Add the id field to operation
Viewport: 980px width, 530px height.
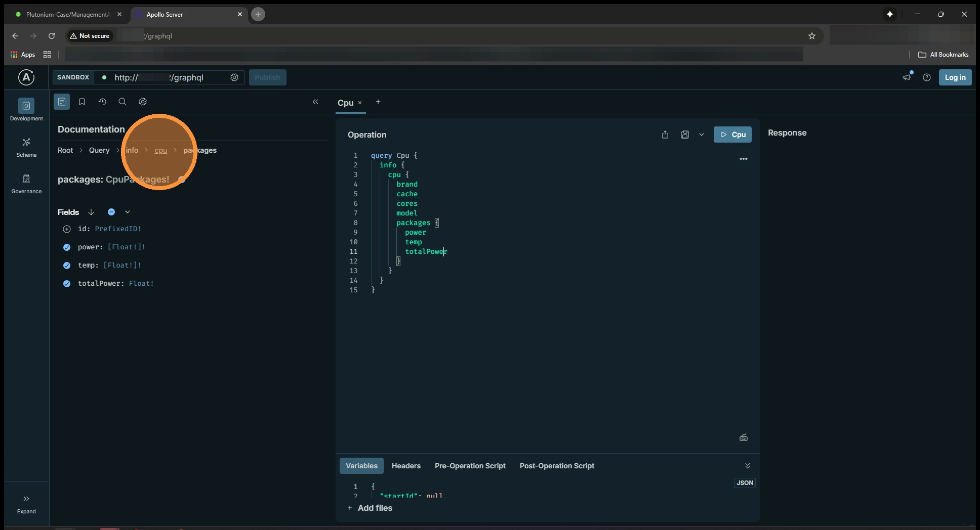click(67, 229)
